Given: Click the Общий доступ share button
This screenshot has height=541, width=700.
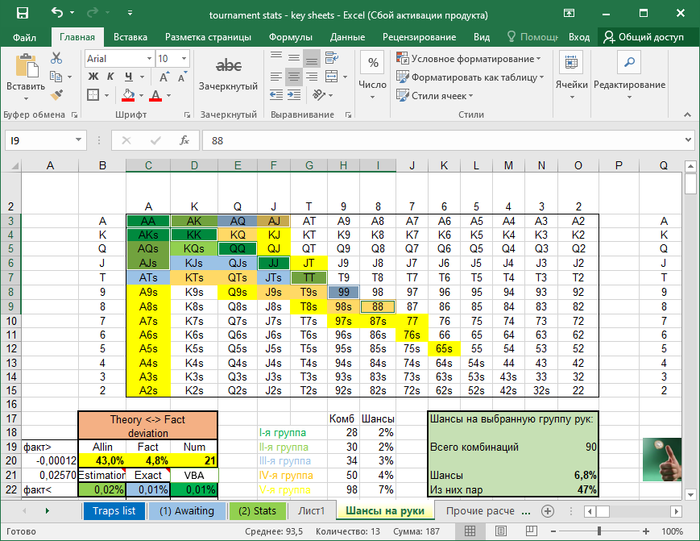Looking at the screenshot, I should tap(643, 37).
